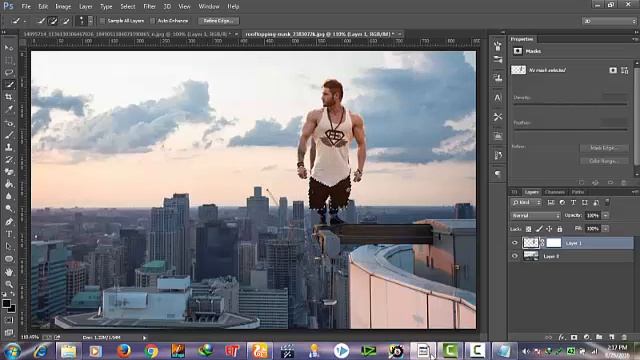Select the Horizontal Type tool
The width and height of the screenshot is (640, 360).
point(9,234)
